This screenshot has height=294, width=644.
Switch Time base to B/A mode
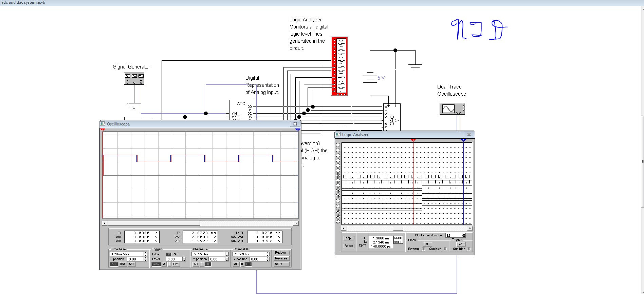(x=123, y=264)
